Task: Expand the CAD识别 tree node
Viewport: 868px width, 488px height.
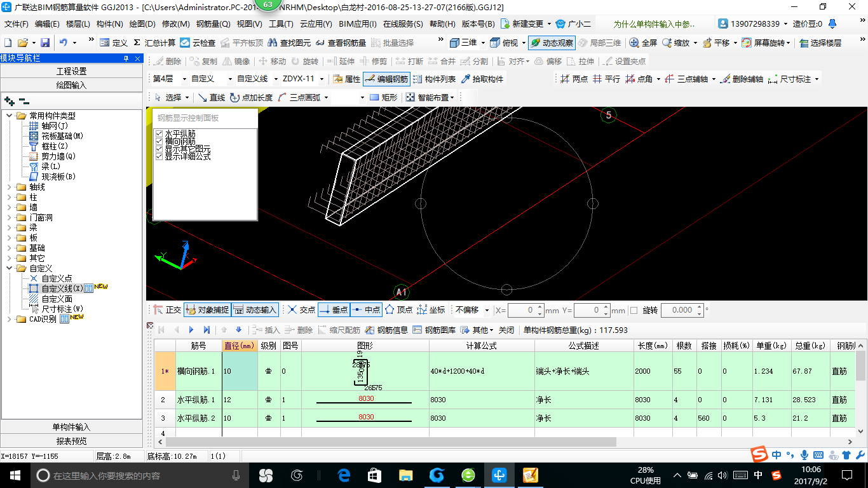Action: 10,319
